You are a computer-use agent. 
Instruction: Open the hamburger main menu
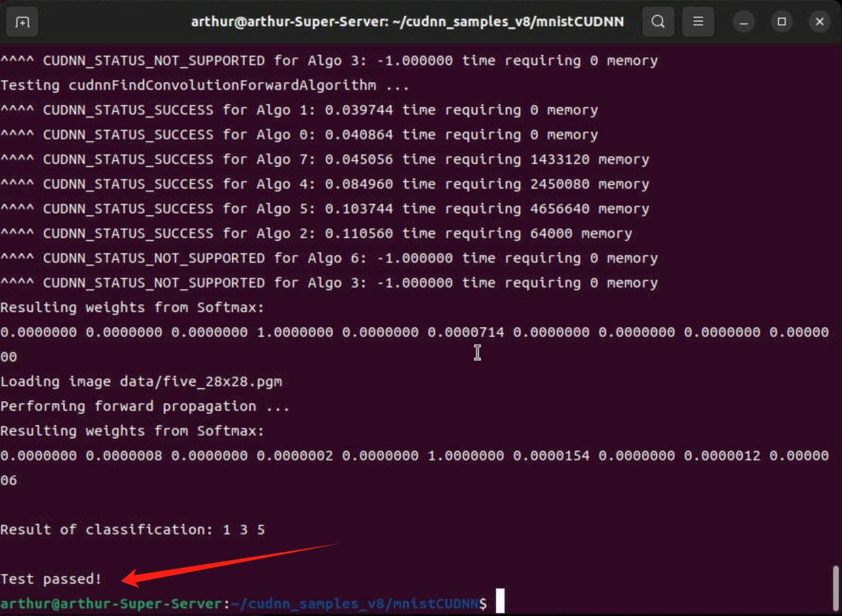tap(698, 22)
